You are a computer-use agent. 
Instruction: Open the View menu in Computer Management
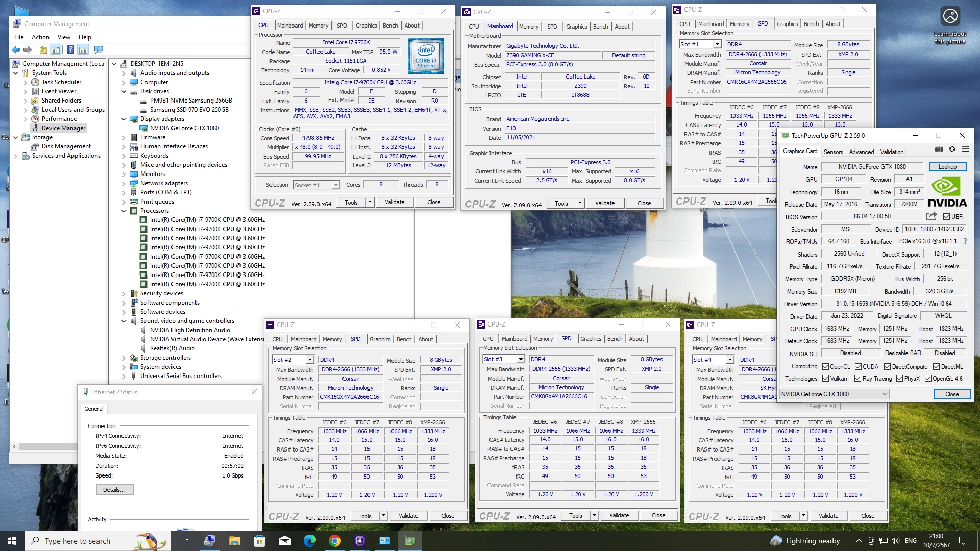point(64,37)
